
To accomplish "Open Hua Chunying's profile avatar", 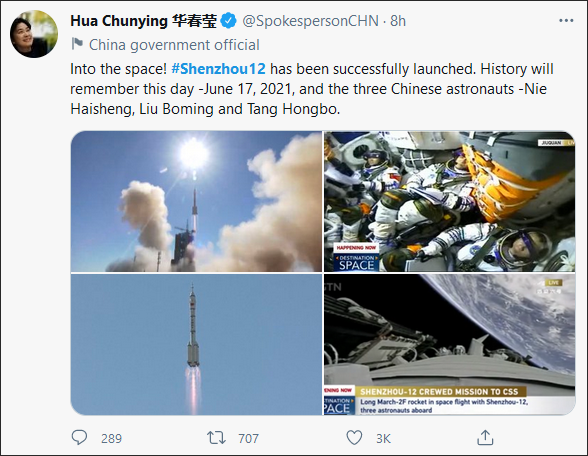I will point(34,34).
